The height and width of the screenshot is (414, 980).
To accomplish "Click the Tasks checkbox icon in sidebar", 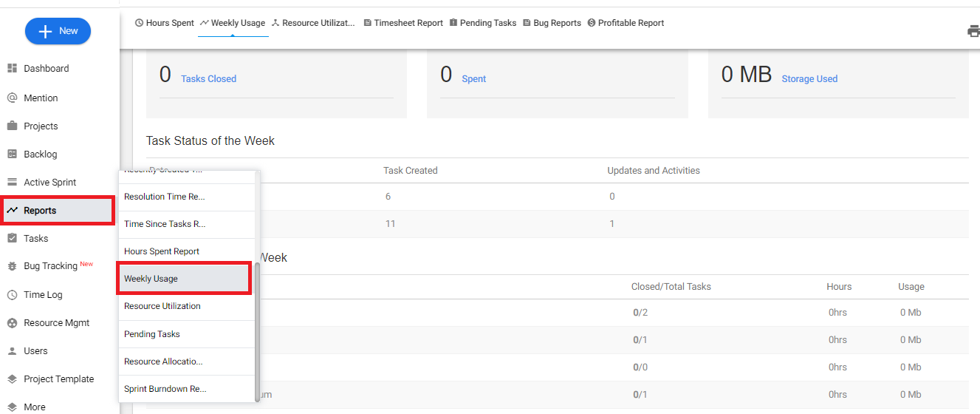I will (12, 238).
